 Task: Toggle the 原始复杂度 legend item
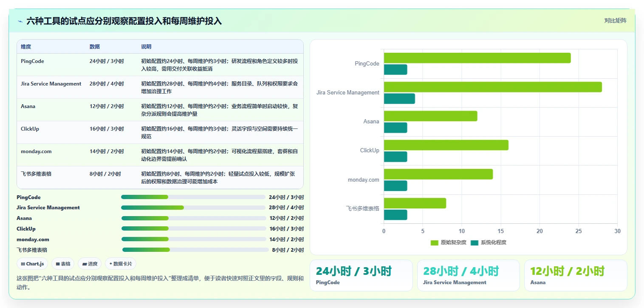click(x=448, y=242)
